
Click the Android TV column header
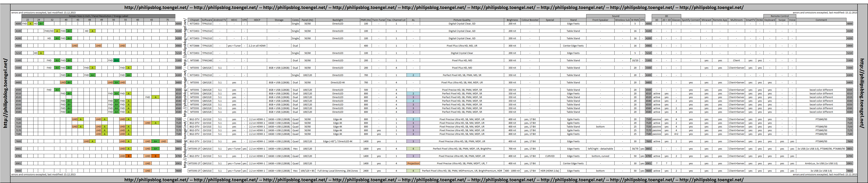click(x=220, y=20)
